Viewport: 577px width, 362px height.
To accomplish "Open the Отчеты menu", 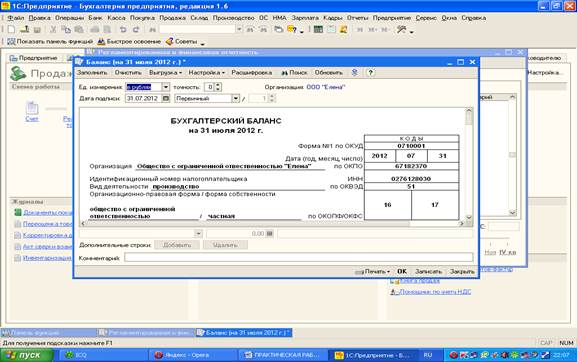I will (357, 18).
